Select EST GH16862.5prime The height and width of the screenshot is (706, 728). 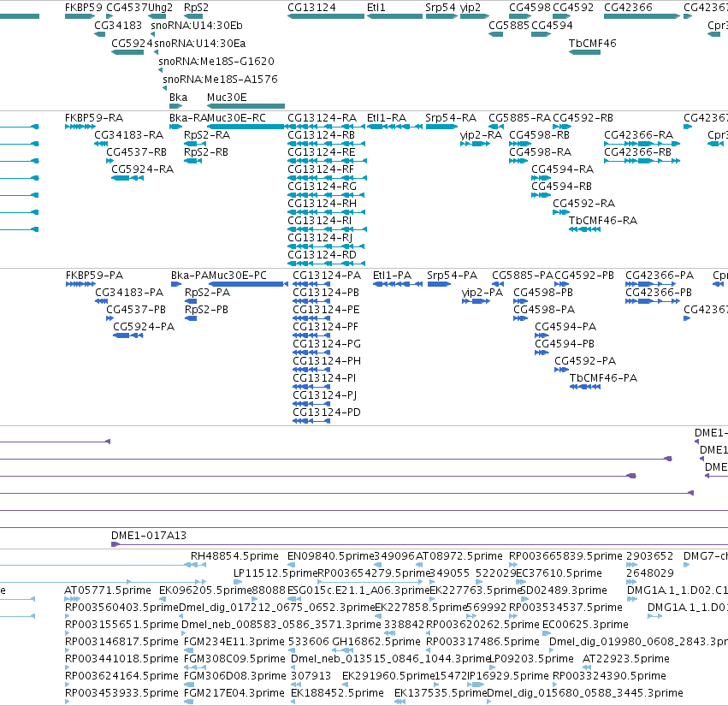(x=376, y=642)
